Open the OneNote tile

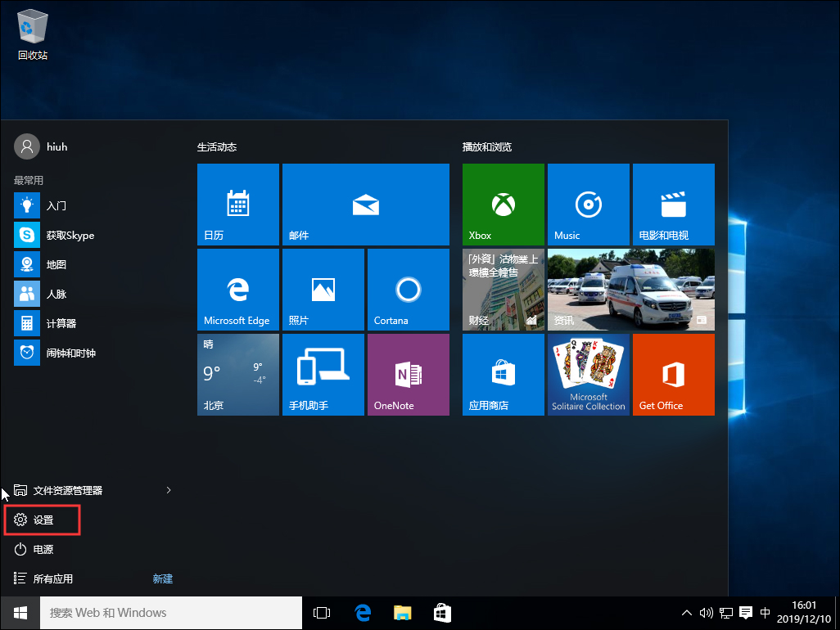[407, 374]
